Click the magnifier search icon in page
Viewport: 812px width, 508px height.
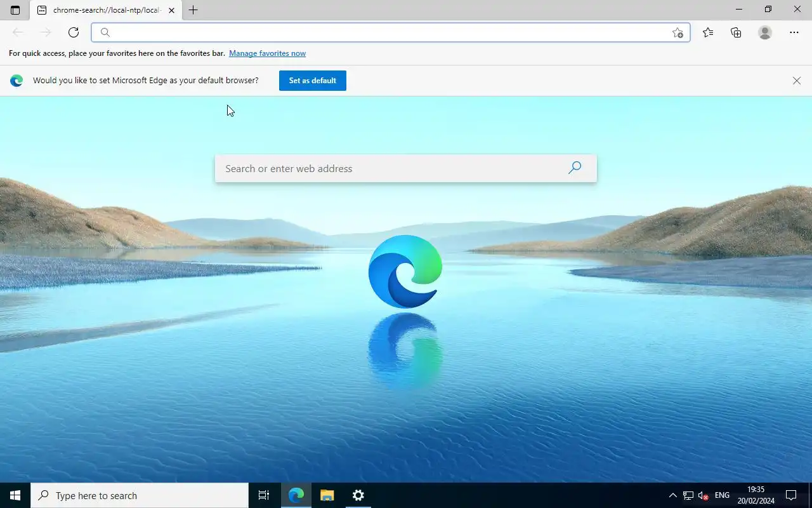tap(575, 168)
